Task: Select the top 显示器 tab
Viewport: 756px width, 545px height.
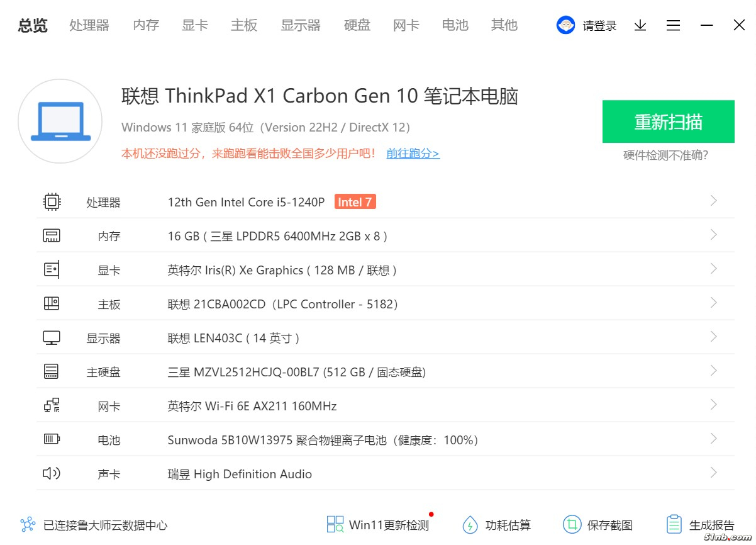Action: pos(301,25)
